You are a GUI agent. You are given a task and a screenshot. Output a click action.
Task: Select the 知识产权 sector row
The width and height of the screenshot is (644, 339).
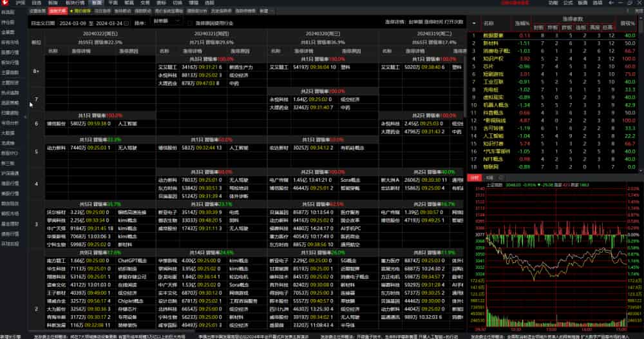coord(554,59)
